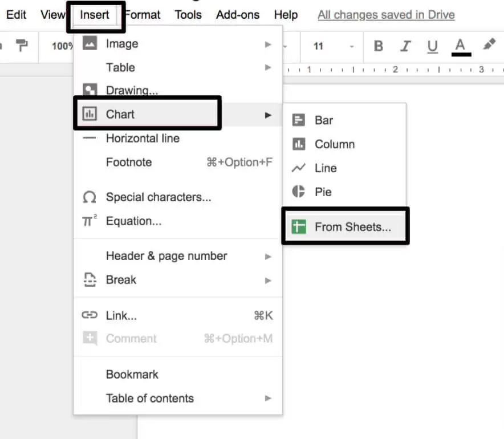
Task: Select the Pie chart option
Action: [323, 192]
